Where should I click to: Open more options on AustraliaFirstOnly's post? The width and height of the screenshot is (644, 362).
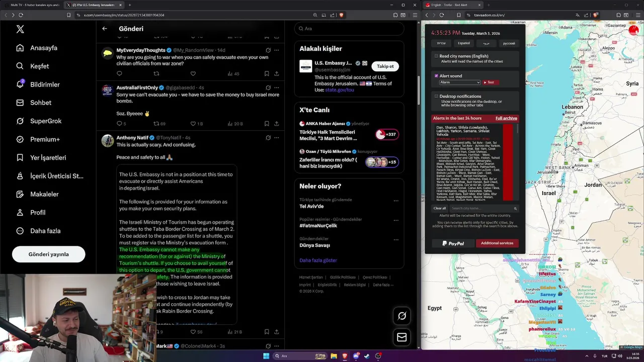click(276, 87)
